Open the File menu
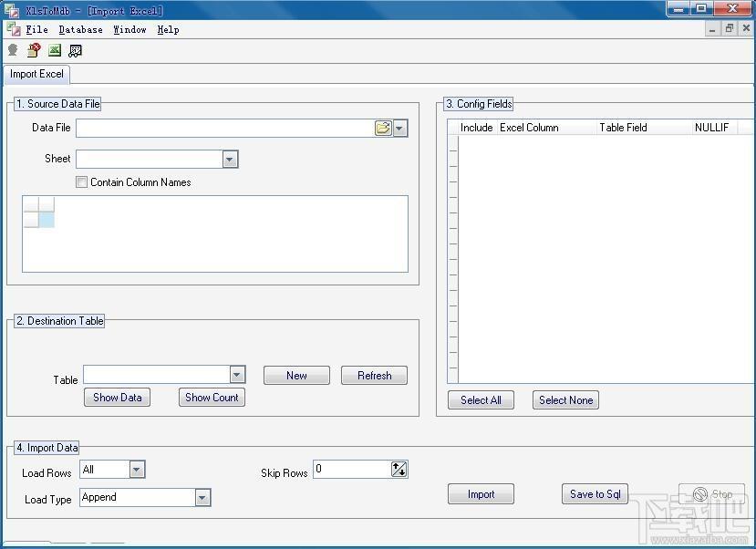Screen dimensions: 756x549 36,30
